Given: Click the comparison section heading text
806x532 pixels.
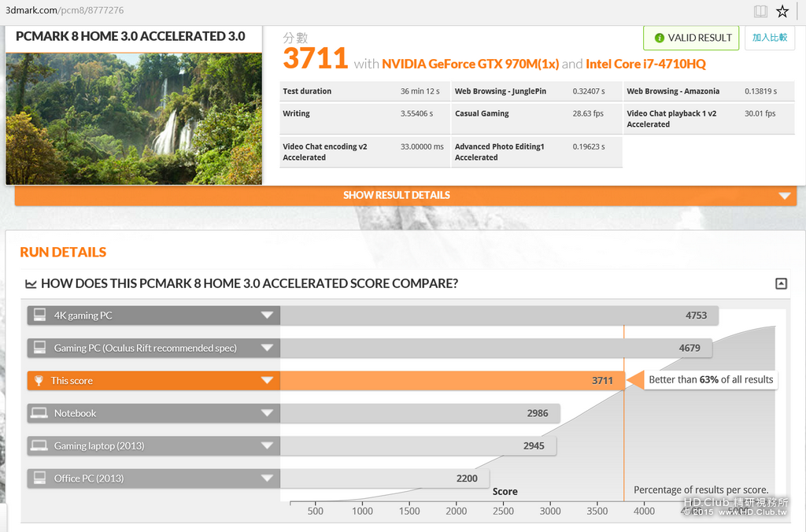Looking at the screenshot, I should point(250,284).
